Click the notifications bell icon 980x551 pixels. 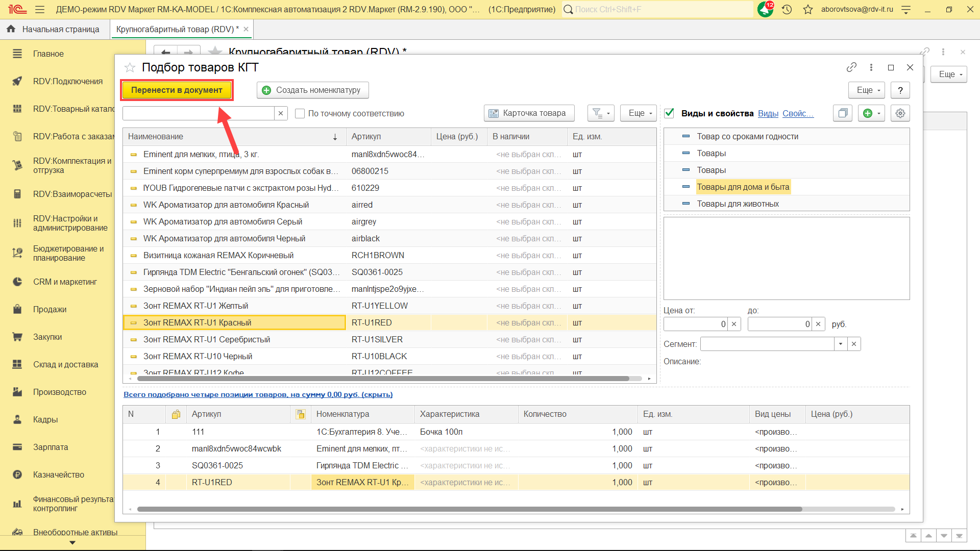click(x=765, y=9)
